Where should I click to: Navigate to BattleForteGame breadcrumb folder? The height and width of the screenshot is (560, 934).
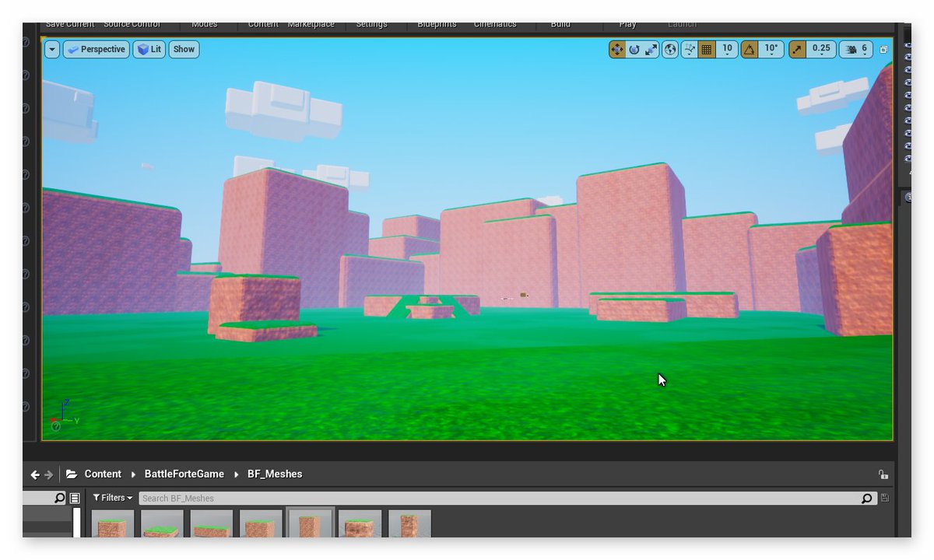click(x=184, y=474)
